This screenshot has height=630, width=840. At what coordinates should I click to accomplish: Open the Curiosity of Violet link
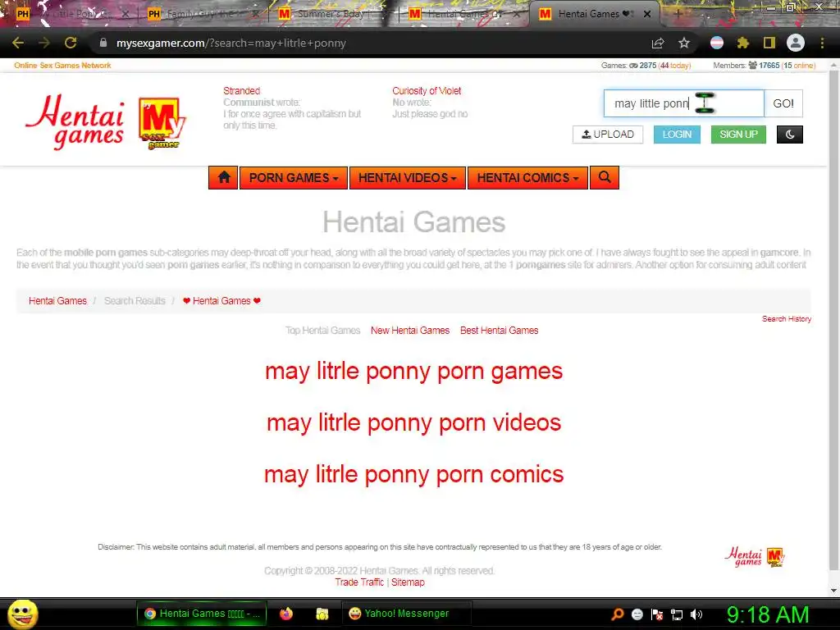(427, 91)
